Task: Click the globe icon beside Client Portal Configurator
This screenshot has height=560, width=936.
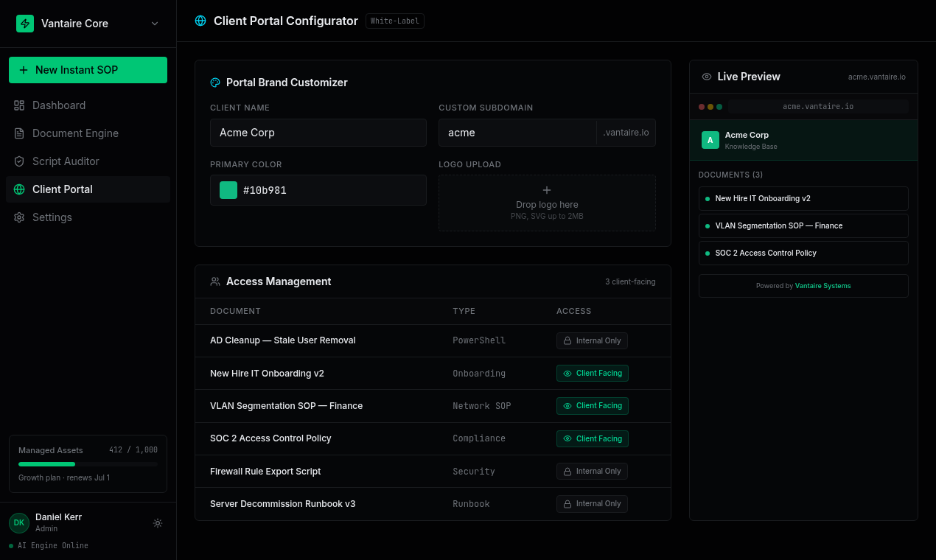Action: coord(200,21)
